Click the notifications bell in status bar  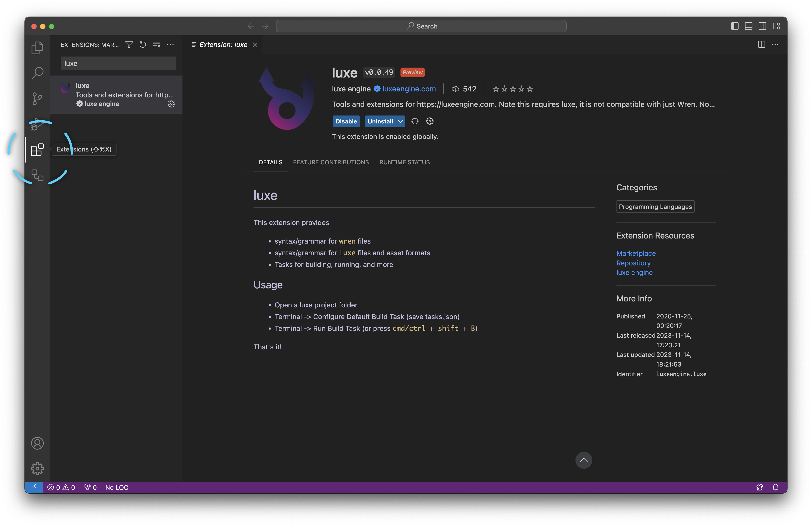pos(776,487)
